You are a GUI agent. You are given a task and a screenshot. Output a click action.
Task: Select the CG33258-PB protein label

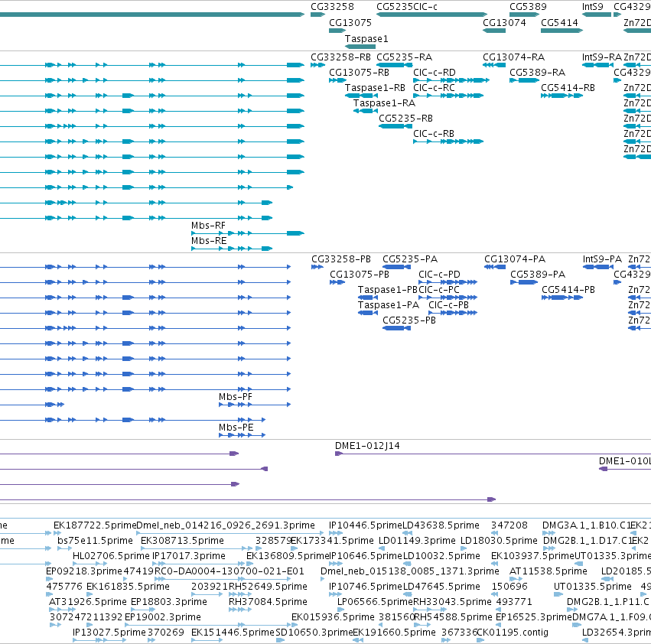(341, 259)
